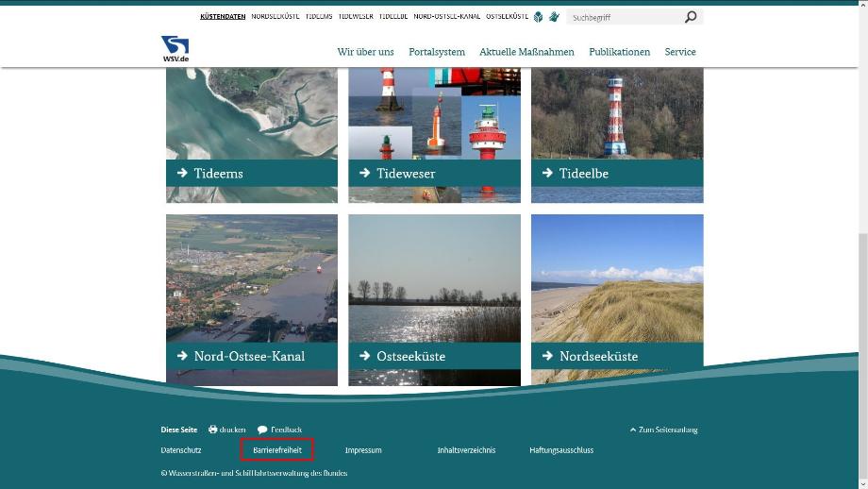The height and width of the screenshot is (489, 868).
Task: Click the printer icon for drucken
Action: tap(213, 430)
